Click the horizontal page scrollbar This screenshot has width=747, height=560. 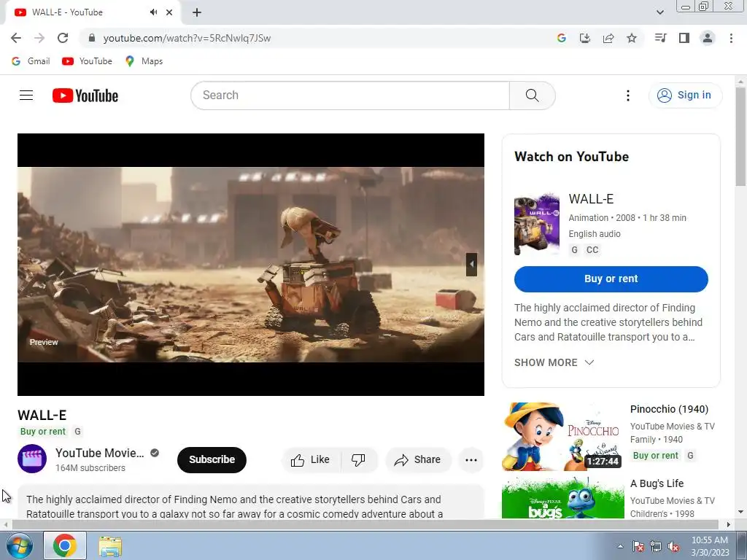pyautogui.click(x=365, y=525)
